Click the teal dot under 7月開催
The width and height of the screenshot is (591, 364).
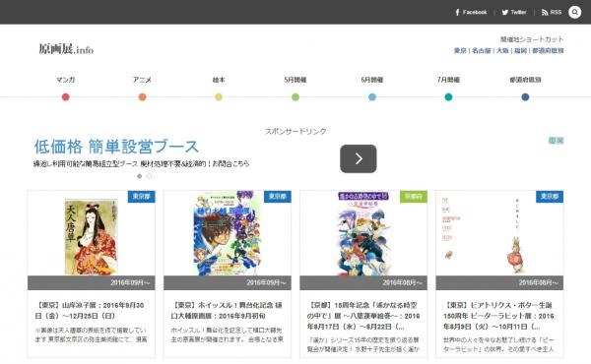click(x=448, y=97)
